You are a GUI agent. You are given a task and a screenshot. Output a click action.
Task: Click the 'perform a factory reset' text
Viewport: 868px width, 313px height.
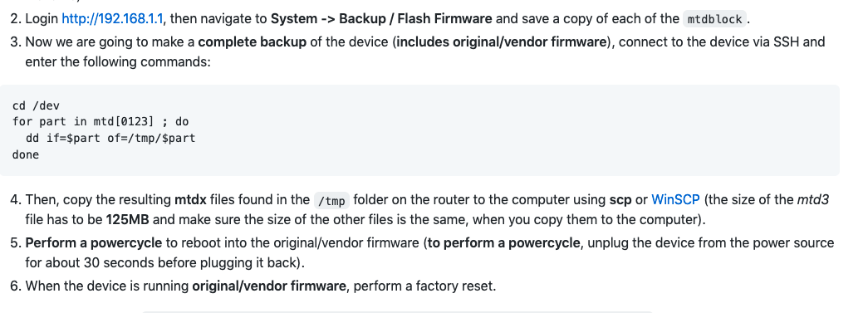coord(423,286)
